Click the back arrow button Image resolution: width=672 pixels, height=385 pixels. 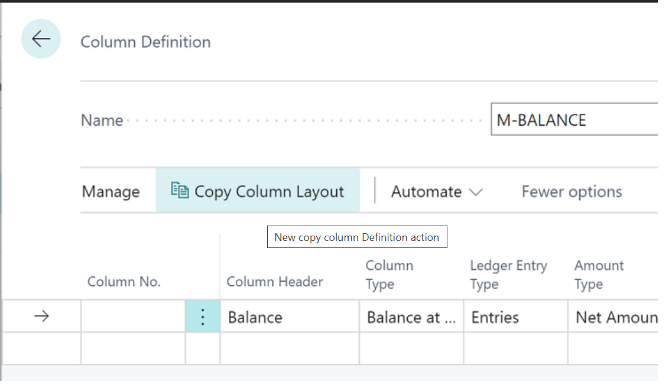pos(41,39)
